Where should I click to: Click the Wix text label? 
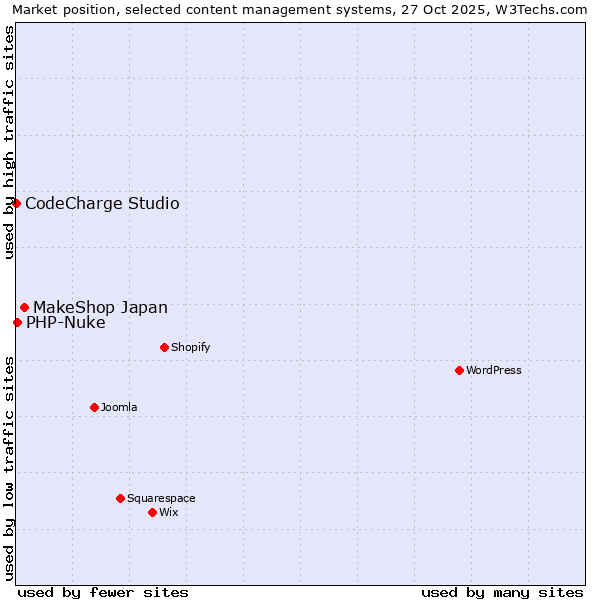tap(169, 513)
